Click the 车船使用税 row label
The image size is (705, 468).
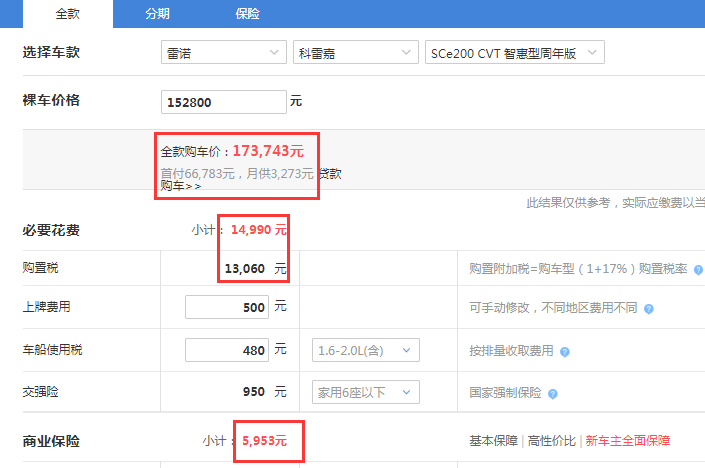[x=52, y=349]
